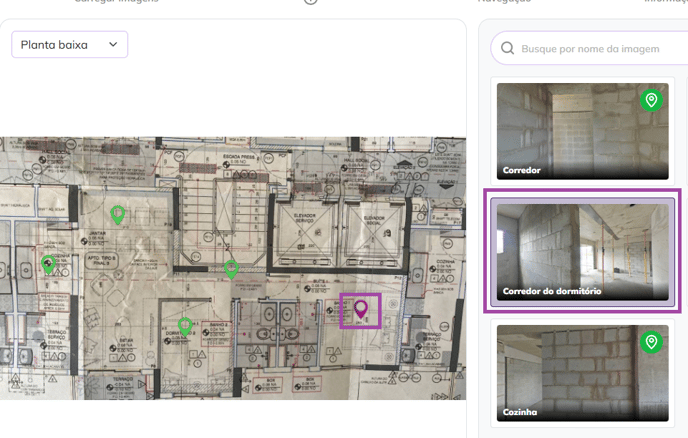Select the green pin in the dormitório room
Viewport: 688px width, 438px height.
[x=185, y=327]
